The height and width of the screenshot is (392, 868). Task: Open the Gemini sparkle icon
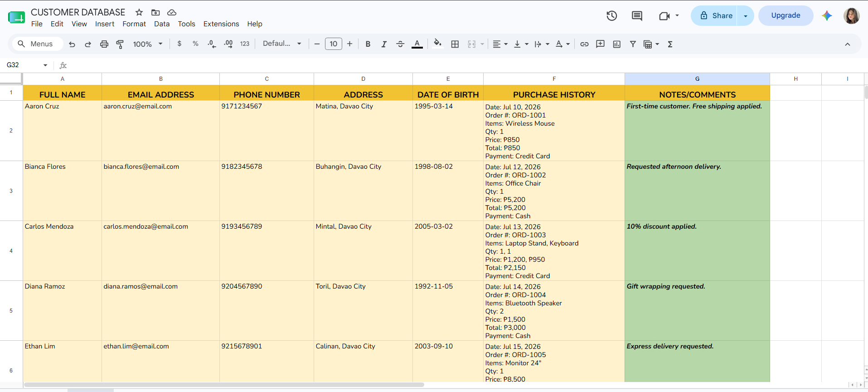tap(827, 15)
